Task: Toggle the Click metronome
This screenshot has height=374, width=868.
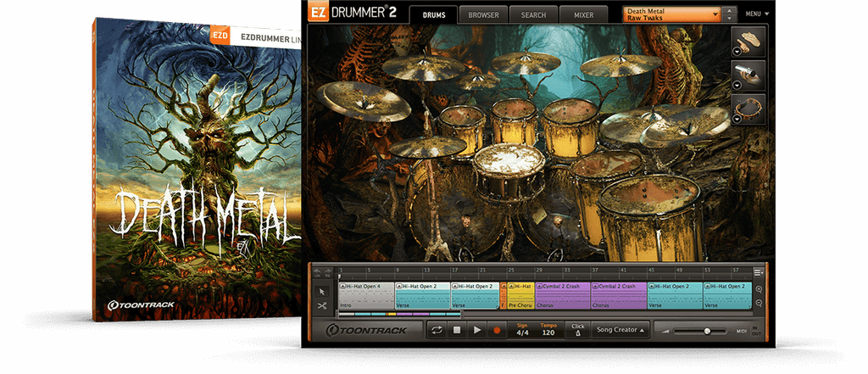Action: (x=578, y=330)
